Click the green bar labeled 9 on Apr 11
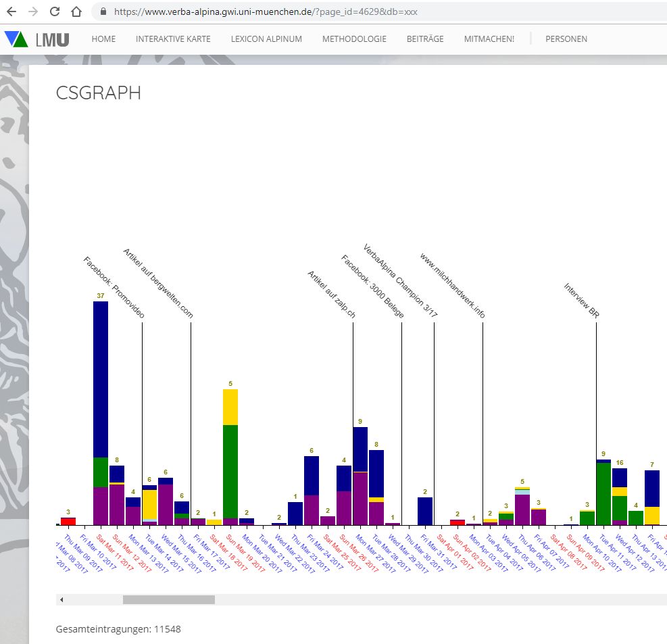 (603, 493)
